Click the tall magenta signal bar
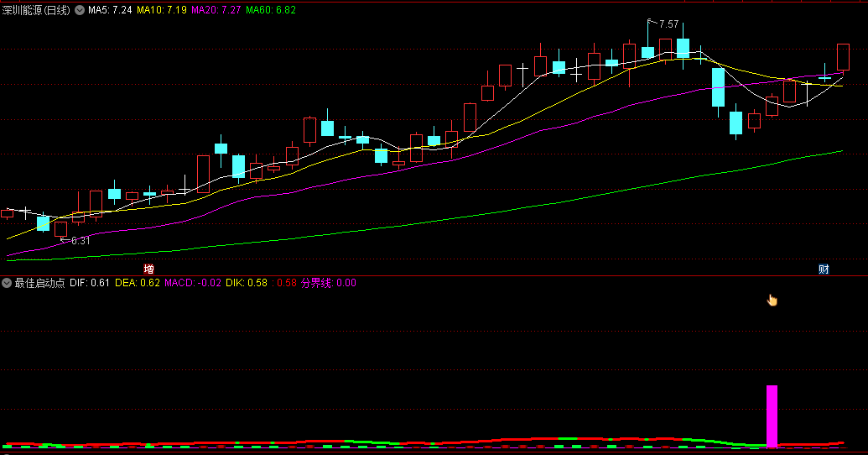Viewport: 868px width, 455px height. click(x=772, y=416)
